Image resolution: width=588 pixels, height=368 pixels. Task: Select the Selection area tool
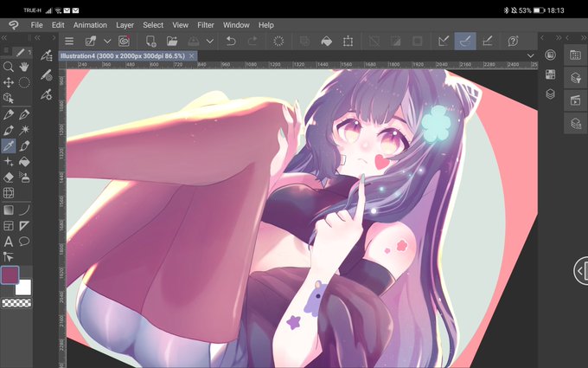[x=24, y=82]
